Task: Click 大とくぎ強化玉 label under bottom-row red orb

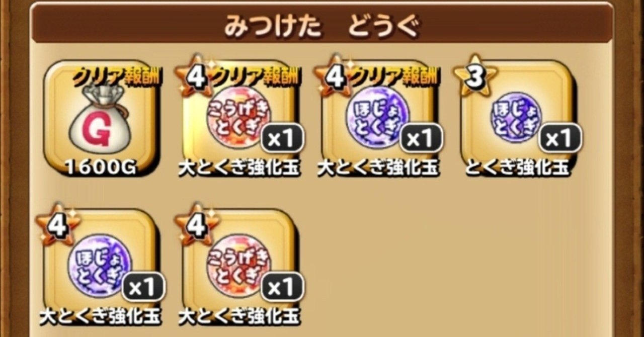Action: (239, 316)
